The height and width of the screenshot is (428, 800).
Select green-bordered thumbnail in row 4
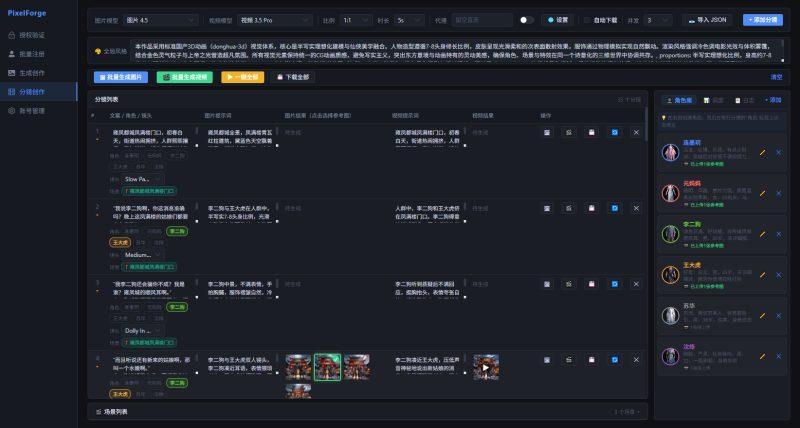(328, 366)
